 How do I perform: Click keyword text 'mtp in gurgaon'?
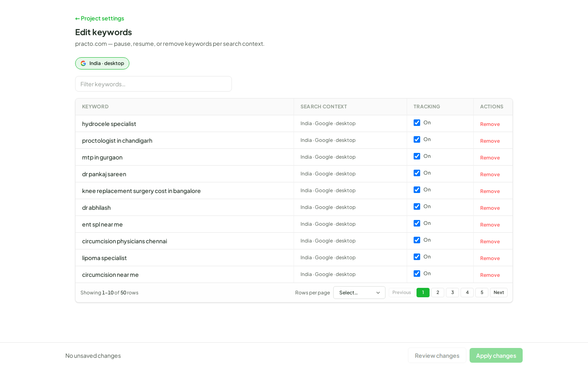[102, 157]
